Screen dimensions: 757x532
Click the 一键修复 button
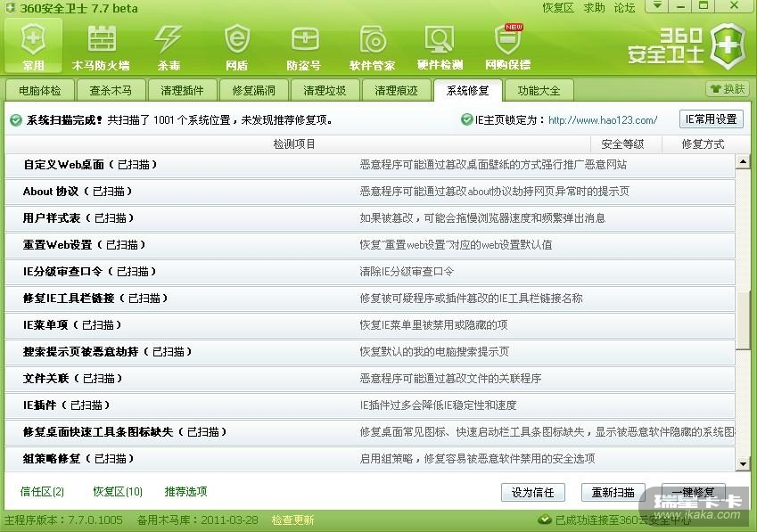pos(694,493)
